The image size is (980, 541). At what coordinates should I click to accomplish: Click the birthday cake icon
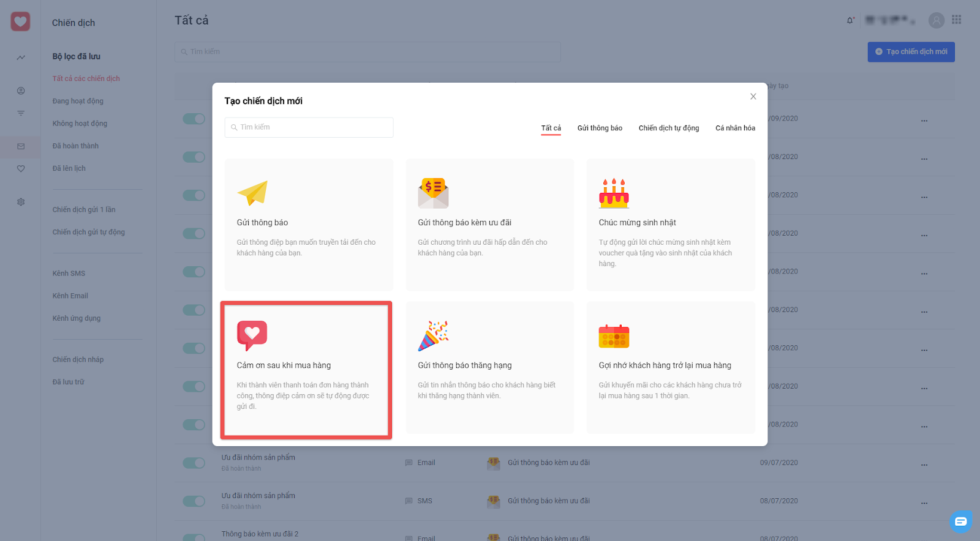614,193
